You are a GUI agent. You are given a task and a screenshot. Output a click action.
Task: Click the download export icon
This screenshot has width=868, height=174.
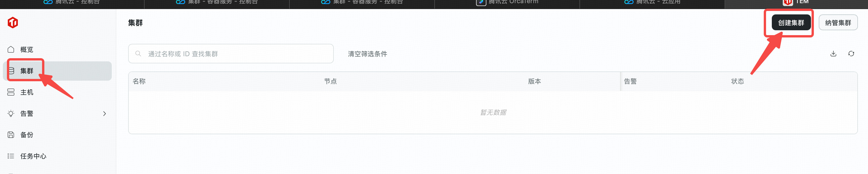833,54
